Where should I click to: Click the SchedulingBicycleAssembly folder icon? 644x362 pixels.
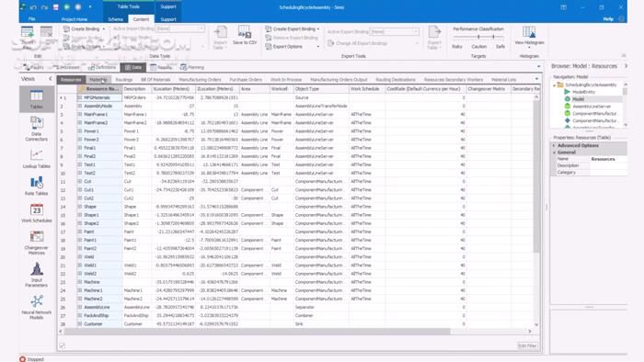tap(560, 85)
